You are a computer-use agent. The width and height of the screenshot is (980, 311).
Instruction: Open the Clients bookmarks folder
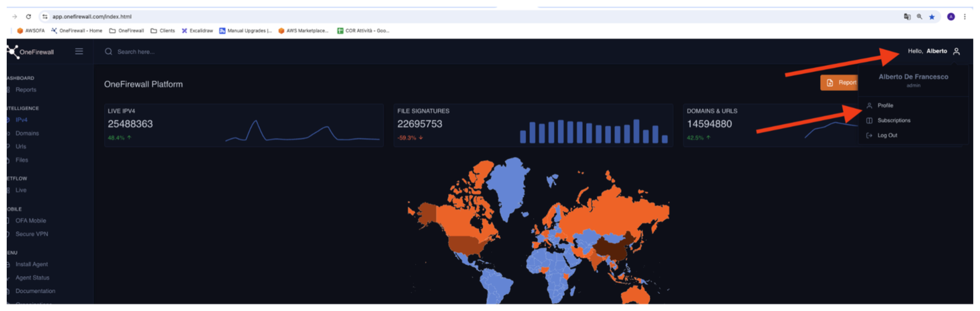[x=163, y=31]
